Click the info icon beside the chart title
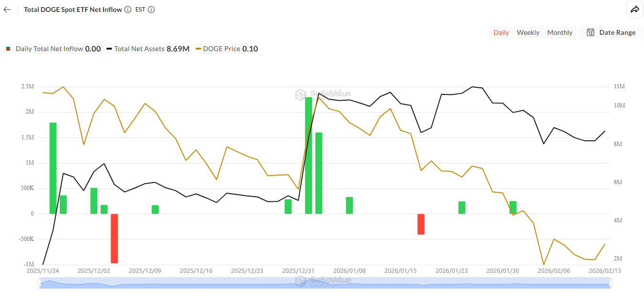644x301 pixels. tap(127, 10)
